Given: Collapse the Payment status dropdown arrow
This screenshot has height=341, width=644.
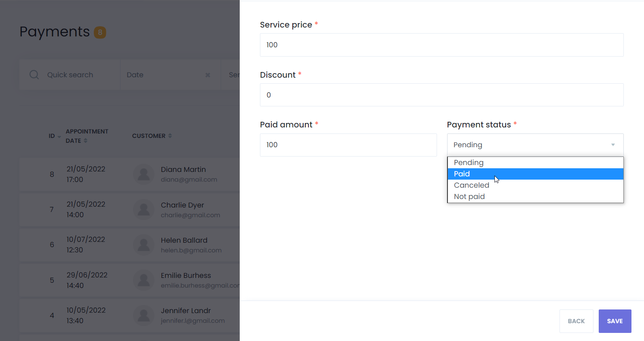Looking at the screenshot, I should coord(613,145).
